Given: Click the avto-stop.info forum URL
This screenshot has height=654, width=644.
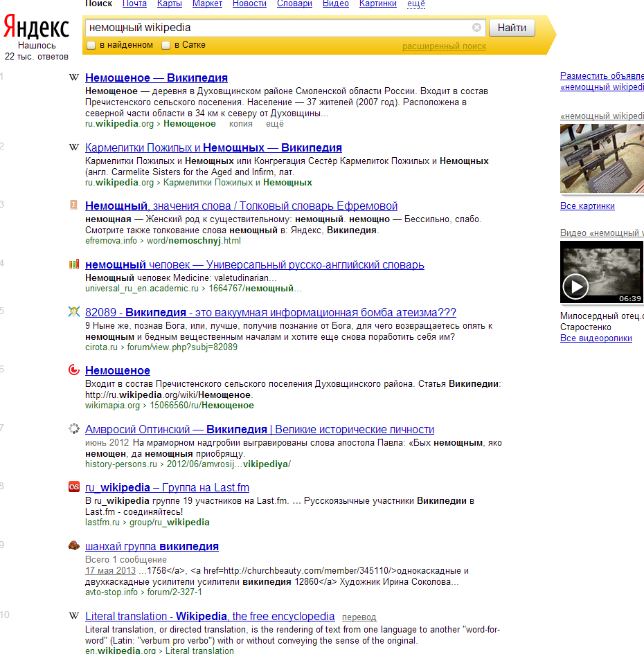Looking at the screenshot, I should 143,592.
